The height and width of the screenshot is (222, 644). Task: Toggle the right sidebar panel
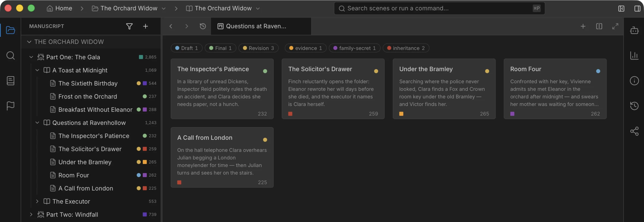(637, 8)
